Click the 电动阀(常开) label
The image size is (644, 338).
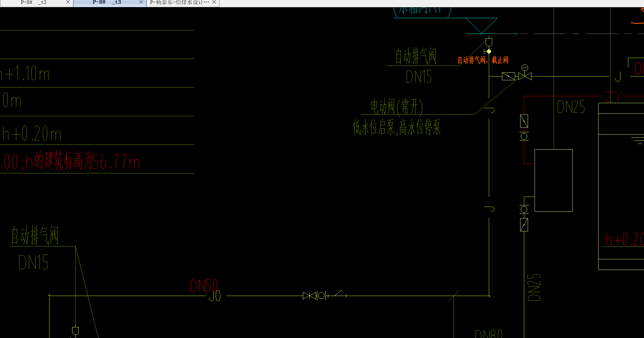point(397,106)
